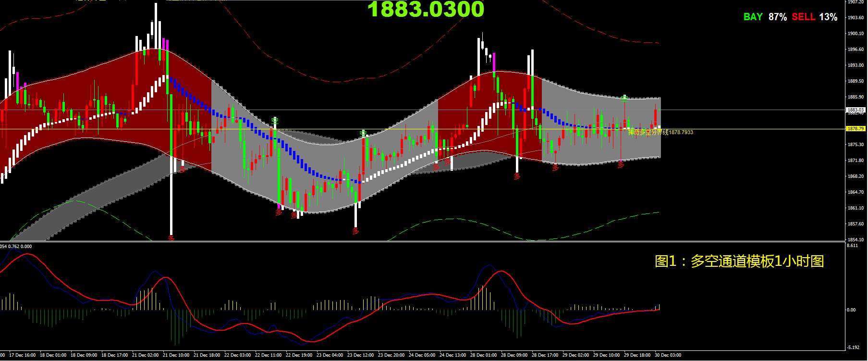Click the 1907.20 price axis label
The image size is (868, 361).
pos(856,2)
